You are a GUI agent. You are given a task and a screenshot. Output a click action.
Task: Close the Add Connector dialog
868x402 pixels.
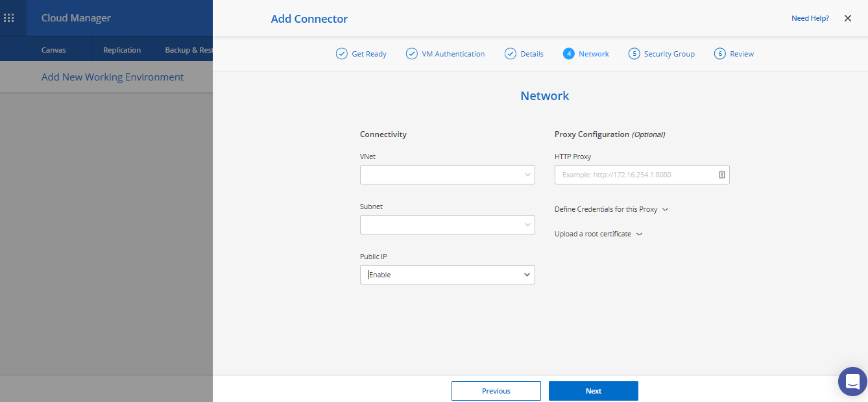tap(847, 18)
